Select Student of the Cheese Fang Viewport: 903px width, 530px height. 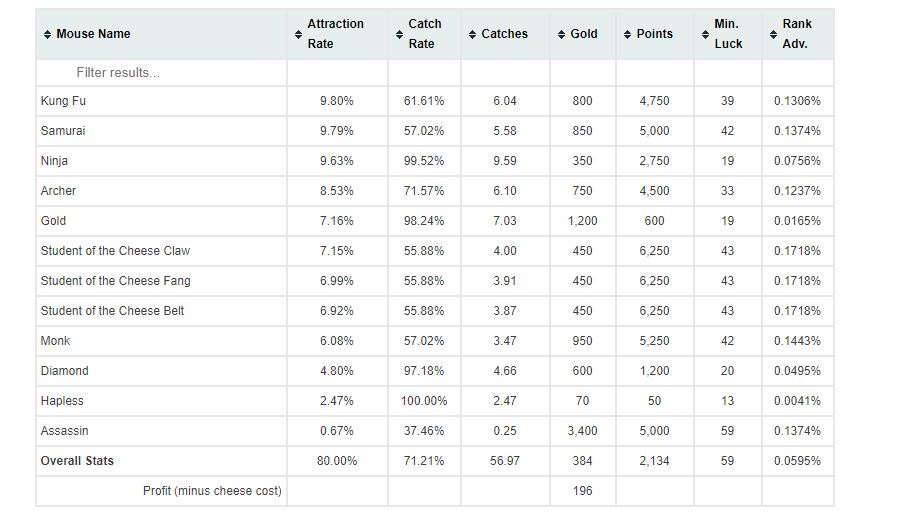point(115,281)
